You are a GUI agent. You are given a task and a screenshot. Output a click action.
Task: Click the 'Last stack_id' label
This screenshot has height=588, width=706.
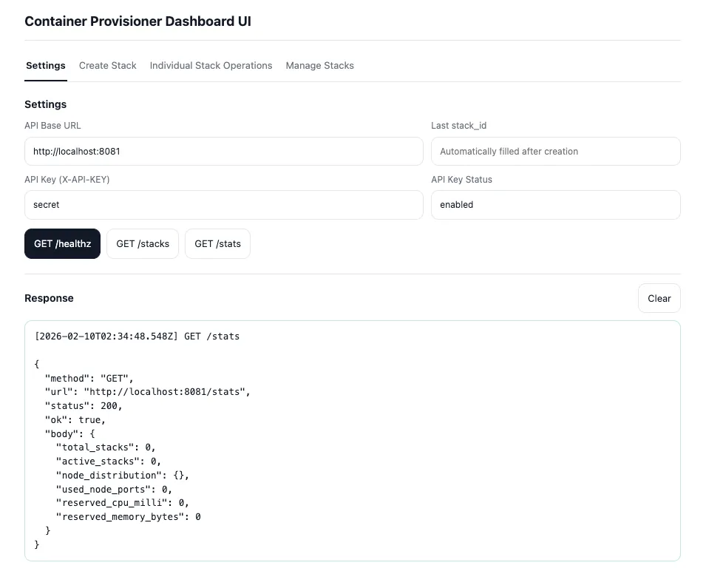click(458, 126)
